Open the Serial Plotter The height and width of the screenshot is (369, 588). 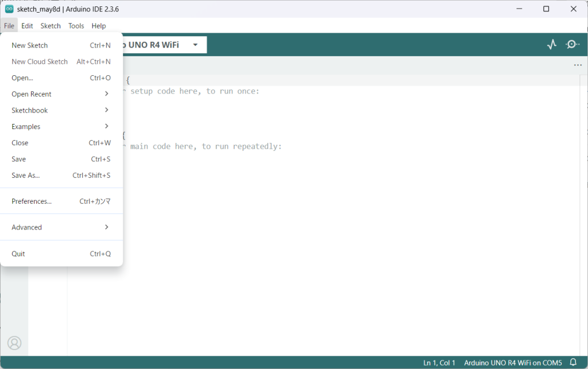click(552, 45)
